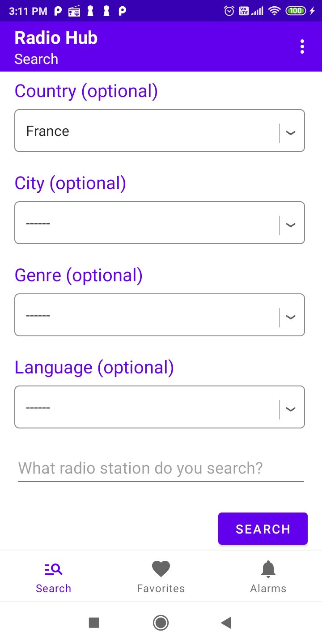
Task: Tap the Search magnifier icon in bottom bar
Action: pyautogui.click(x=54, y=569)
